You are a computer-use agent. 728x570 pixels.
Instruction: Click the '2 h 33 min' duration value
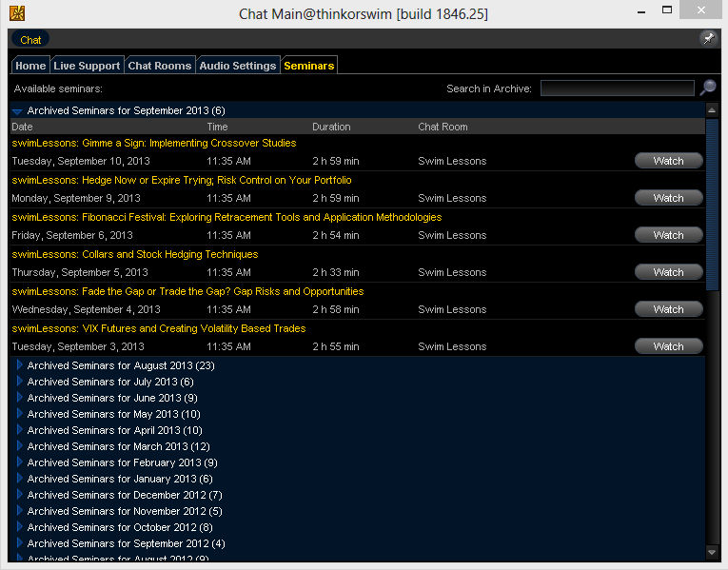point(336,272)
